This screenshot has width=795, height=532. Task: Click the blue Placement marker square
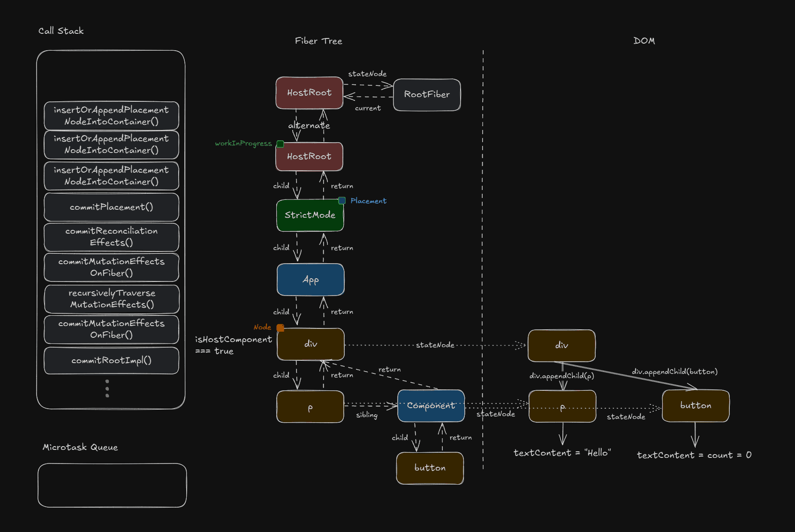pyautogui.click(x=342, y=201)
